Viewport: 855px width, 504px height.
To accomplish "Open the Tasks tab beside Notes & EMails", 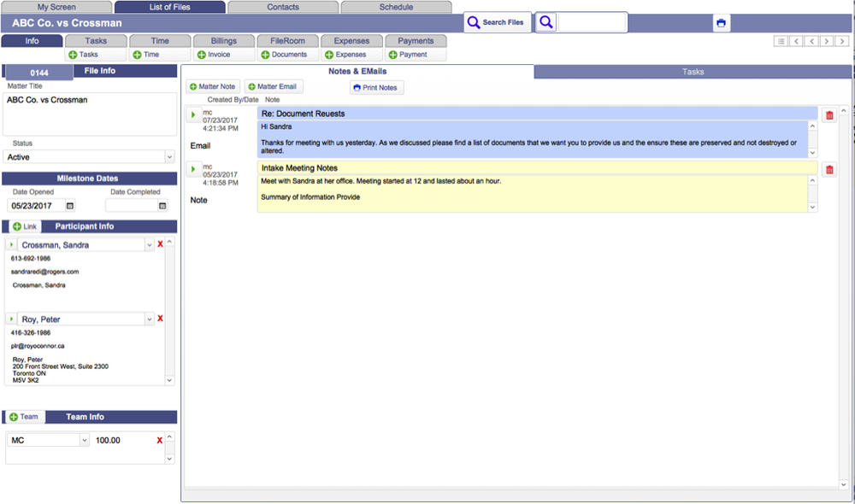I will coord(693,72).
